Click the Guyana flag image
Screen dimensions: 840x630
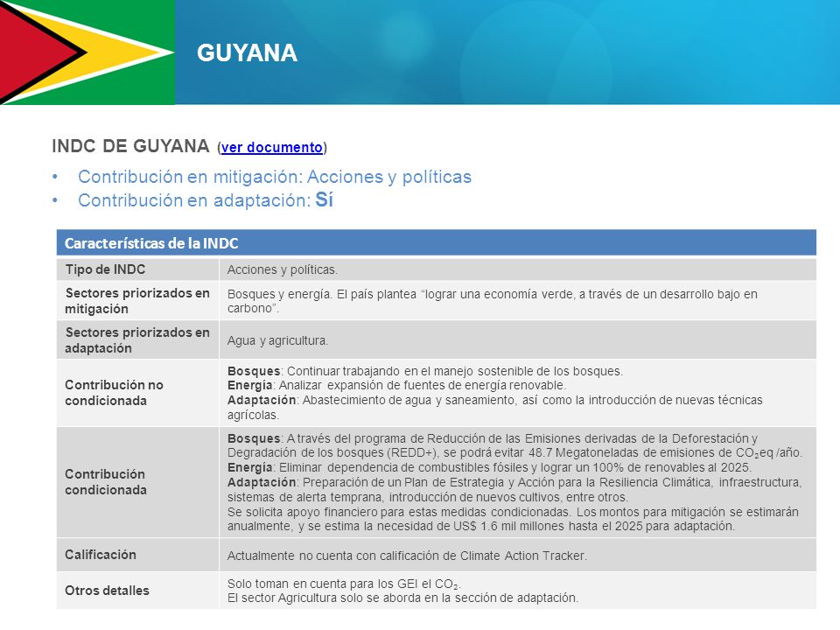[87, 52]
